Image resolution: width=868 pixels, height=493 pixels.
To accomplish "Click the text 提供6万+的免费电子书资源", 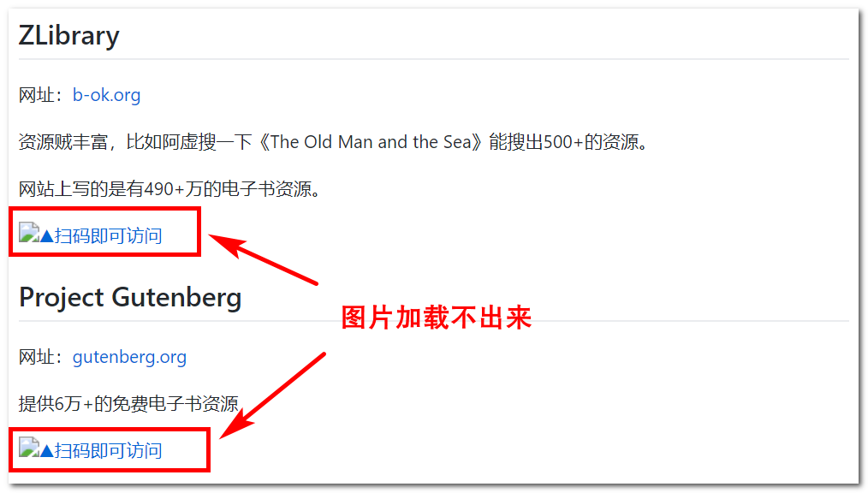I will (128, 404).
